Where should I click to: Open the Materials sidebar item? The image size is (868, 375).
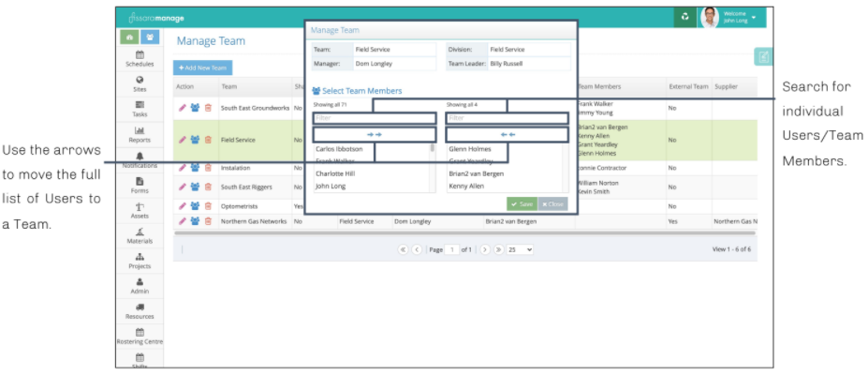[x=140, y=236]
